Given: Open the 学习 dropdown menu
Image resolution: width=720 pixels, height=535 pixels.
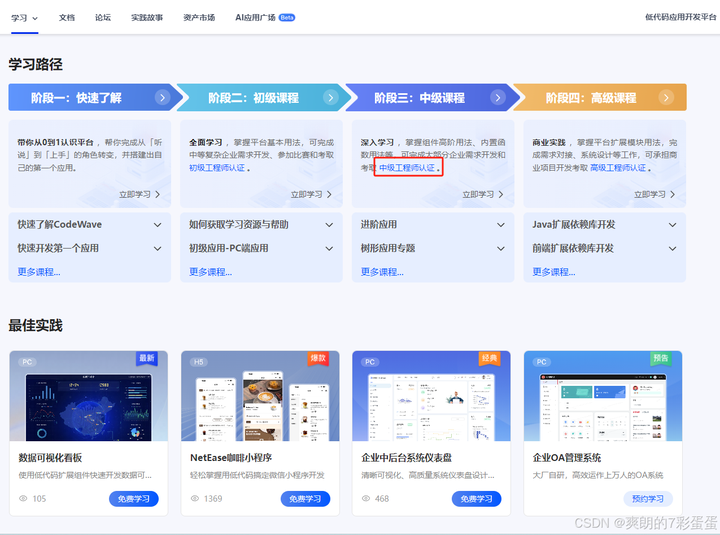Looking at the screenshot, I should [x=24, y=18].
